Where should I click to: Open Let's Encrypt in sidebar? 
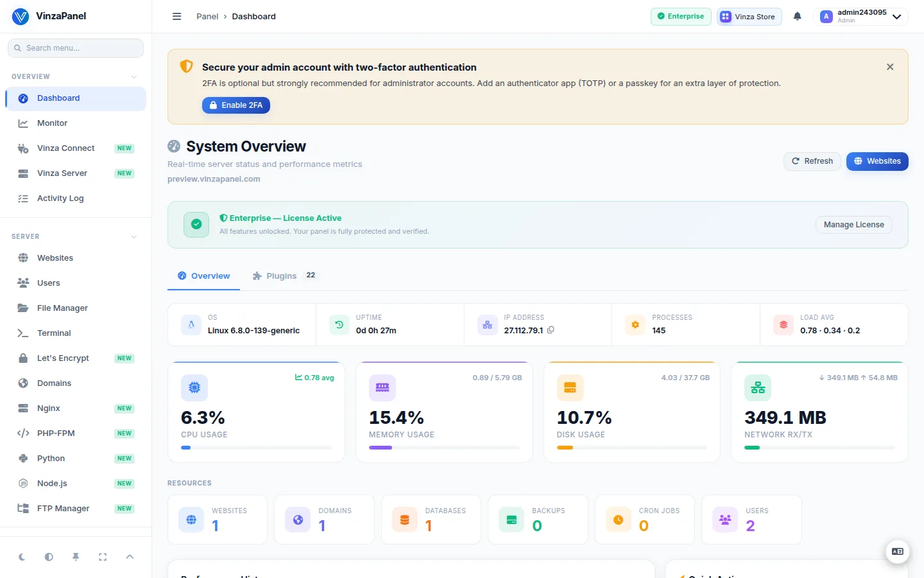pos(76,358)
